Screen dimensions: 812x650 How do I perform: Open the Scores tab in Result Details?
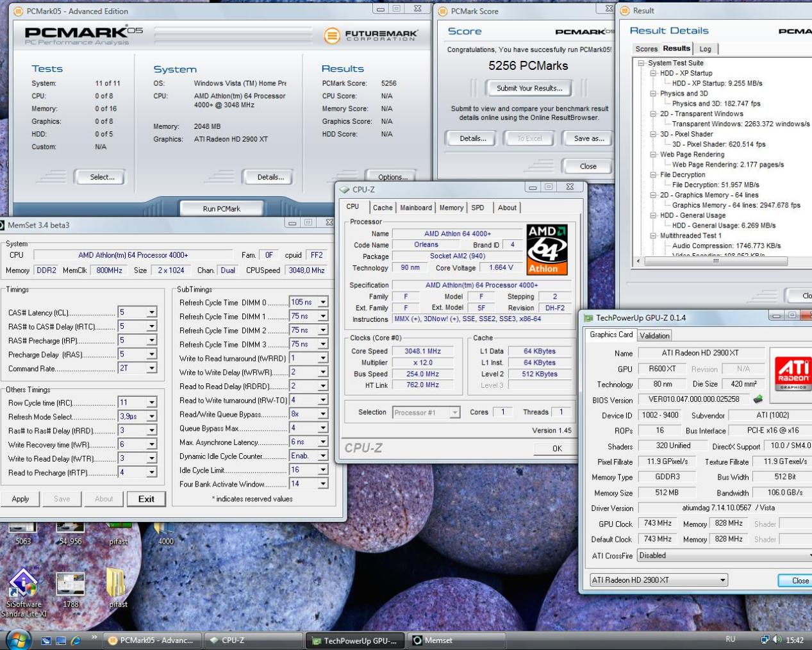(x=646, y=49)
